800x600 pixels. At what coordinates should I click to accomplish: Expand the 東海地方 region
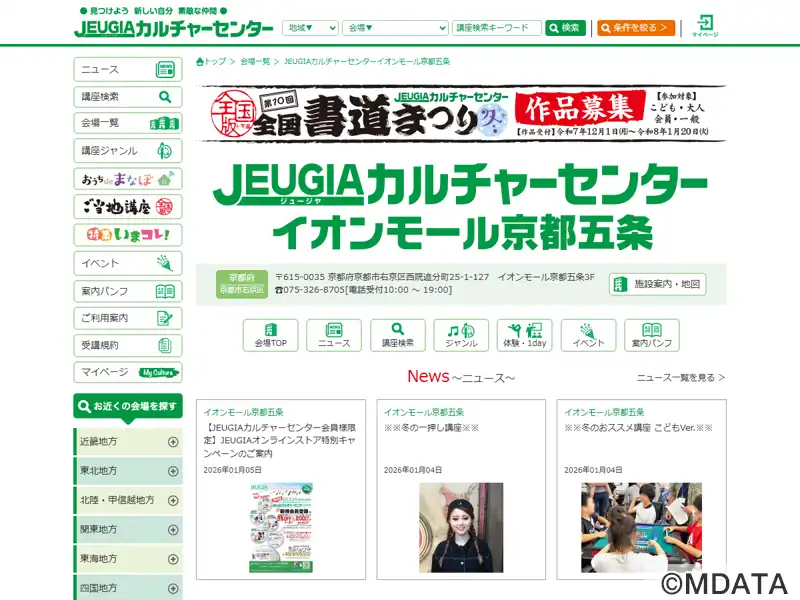tap(128, 559)
